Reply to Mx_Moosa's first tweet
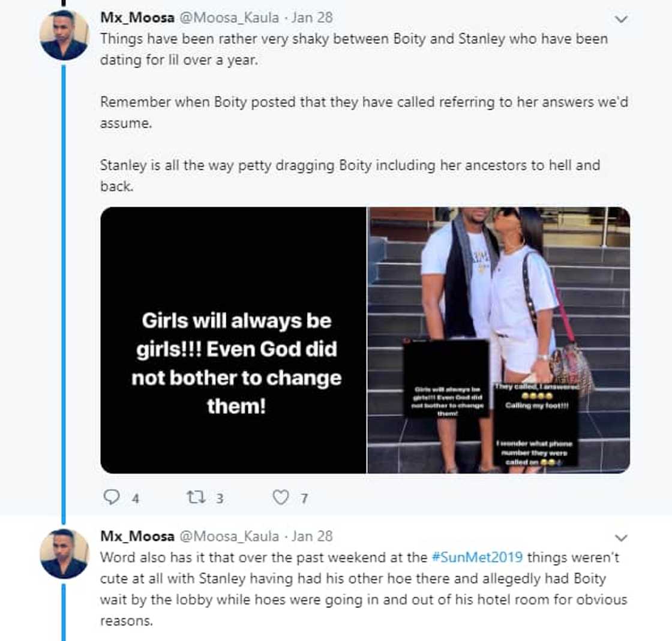 [x=112, y=497]
